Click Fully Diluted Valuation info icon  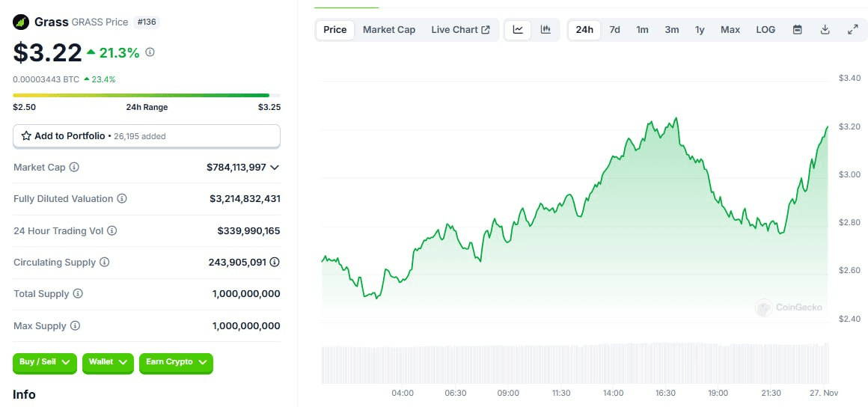click(122, 198)
